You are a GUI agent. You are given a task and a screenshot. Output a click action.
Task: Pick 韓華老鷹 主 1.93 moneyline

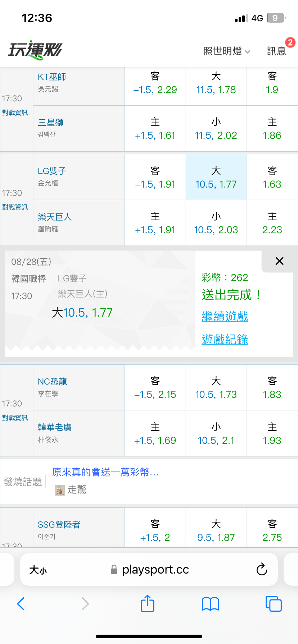click(272, 433)
